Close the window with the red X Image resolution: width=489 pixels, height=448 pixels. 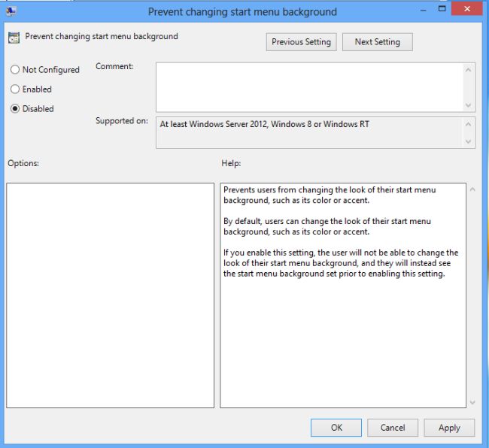tap(467, 9)
